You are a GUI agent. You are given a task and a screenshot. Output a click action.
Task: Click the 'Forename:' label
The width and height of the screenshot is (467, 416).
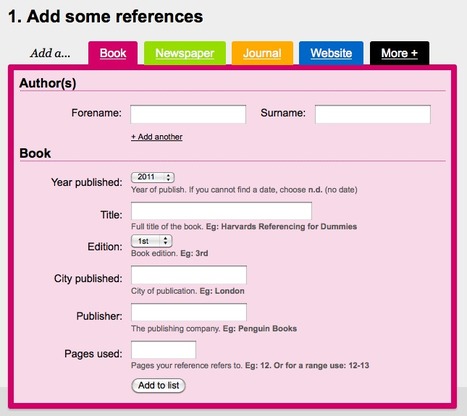pos(96,113)
